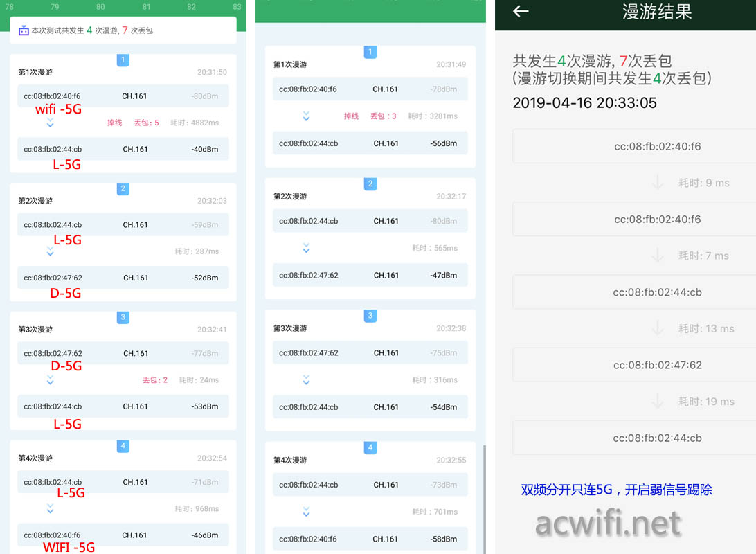The width and height of the screenshot is (756, 554).
Task: Click the down arrow next to 耗时: 7 ms
Action: (658, 256)
